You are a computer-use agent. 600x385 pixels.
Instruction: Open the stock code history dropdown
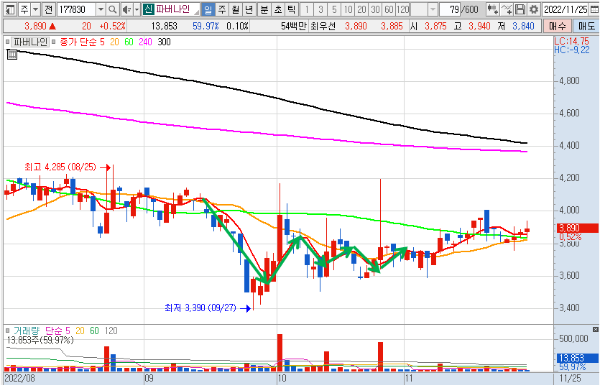pos(101,9)
